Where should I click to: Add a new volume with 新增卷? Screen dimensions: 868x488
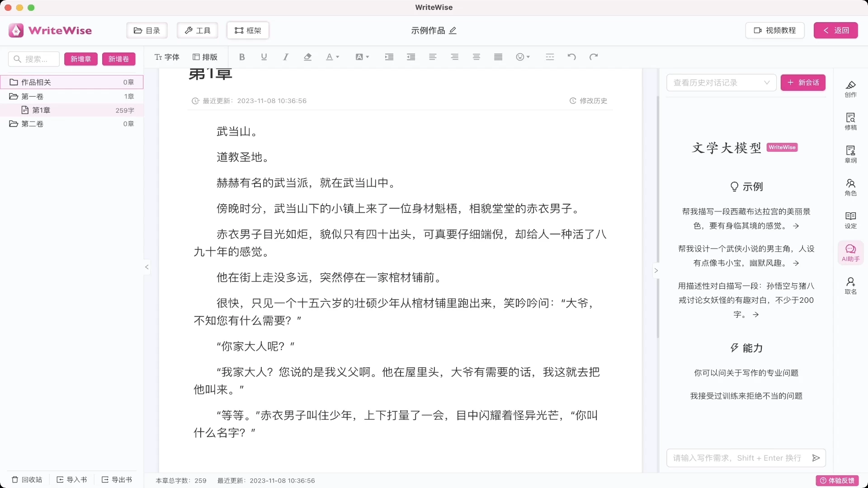pyautogui.click(x=119, y=59)
